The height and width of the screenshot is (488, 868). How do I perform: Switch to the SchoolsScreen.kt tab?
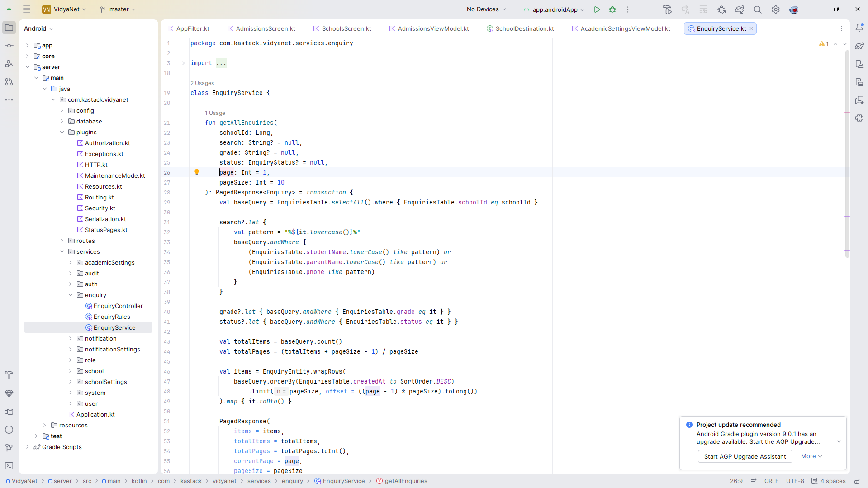coord(342,28)
